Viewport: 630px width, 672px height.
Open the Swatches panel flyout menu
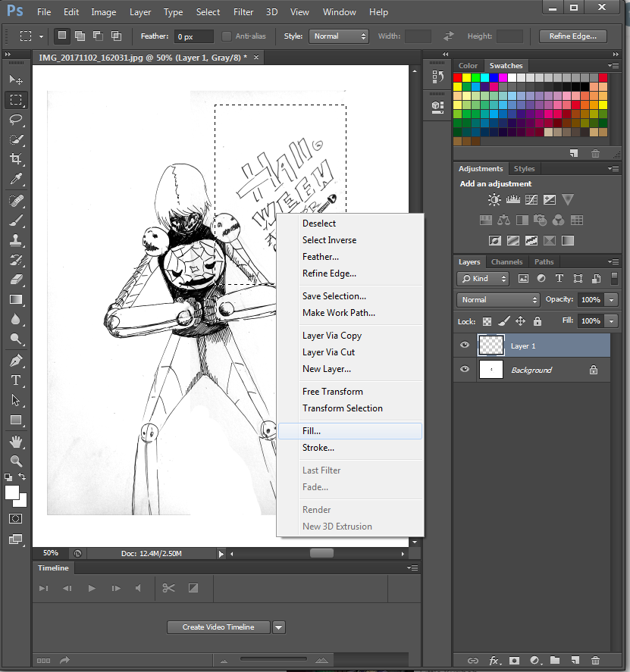[613, 66]
